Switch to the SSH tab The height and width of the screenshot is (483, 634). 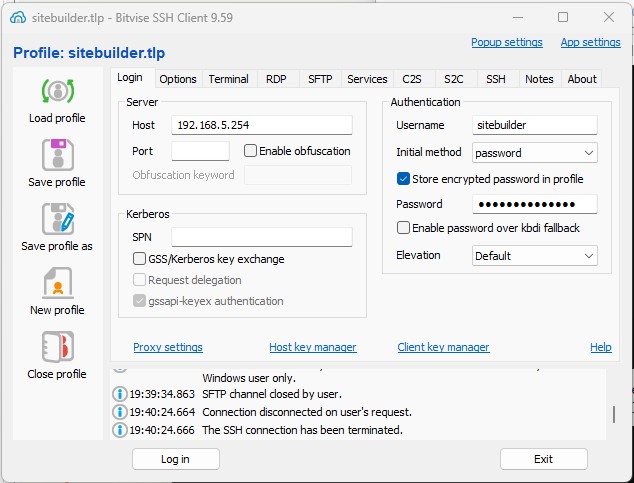pos(496,79)
